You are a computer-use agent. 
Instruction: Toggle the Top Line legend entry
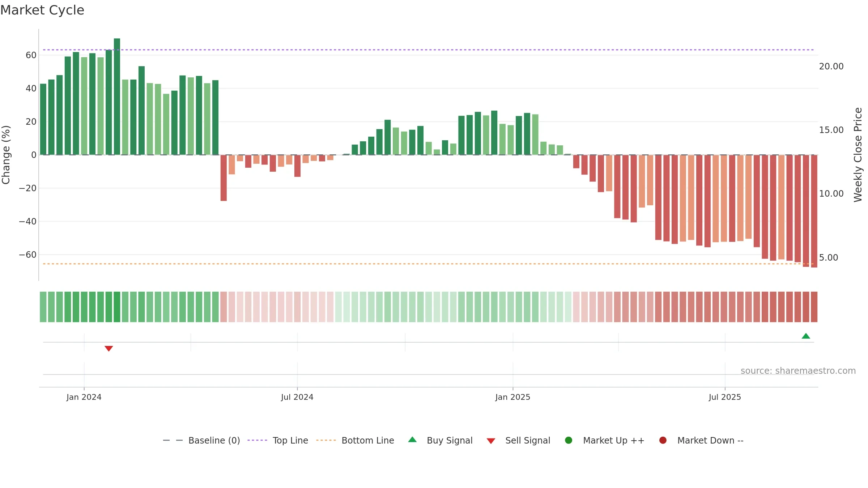[x=278, y=440]
